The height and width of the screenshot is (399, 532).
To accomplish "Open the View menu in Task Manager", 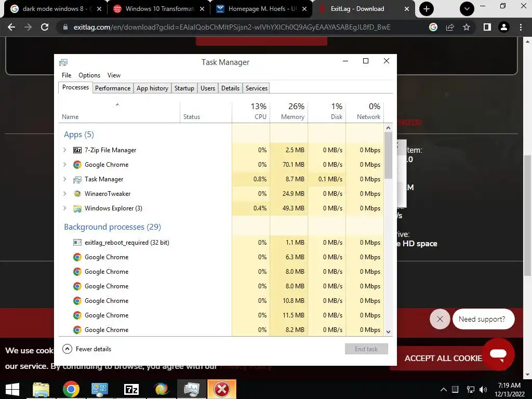I will coord(114,75).
